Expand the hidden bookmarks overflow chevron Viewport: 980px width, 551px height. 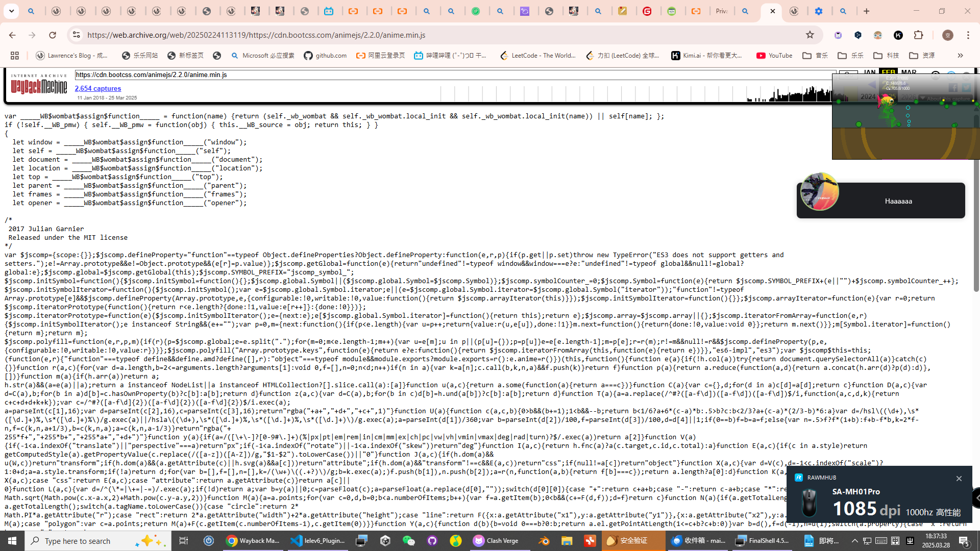[960, 56]
